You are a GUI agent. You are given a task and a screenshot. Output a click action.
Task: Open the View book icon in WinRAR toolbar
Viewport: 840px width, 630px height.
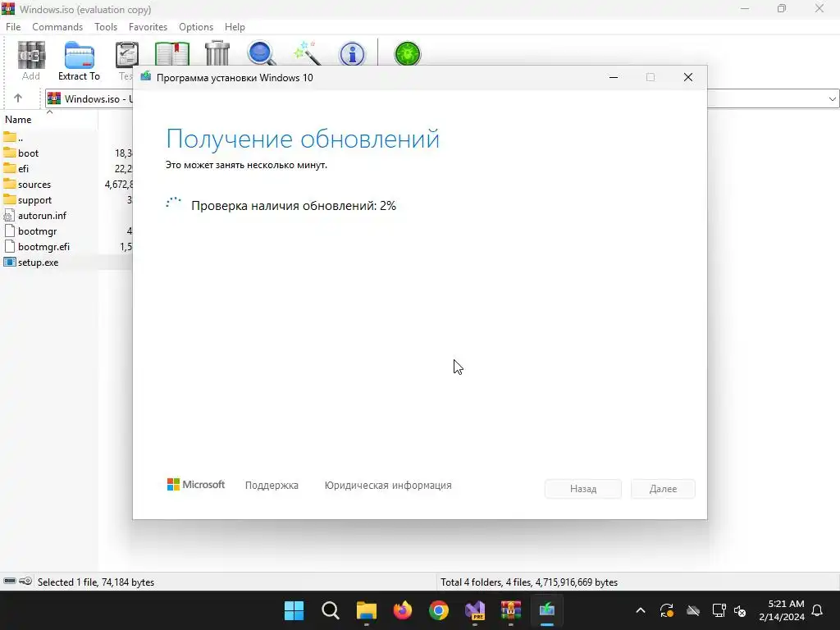click(172, 53)
